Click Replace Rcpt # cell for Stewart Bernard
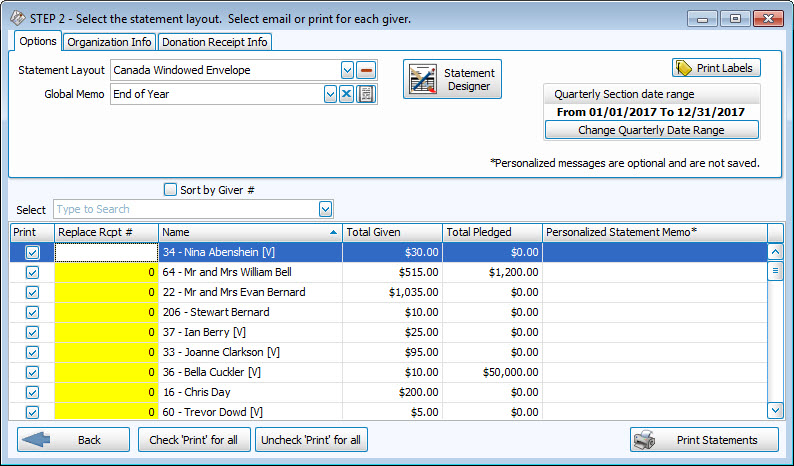 point(106,312)
